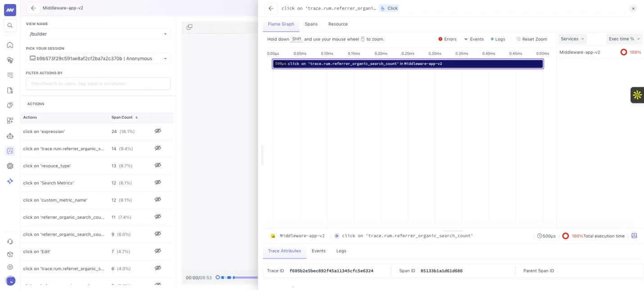Select the highlighted RUM session icon in sidebar
The height and width of the screenshot is (290, 644).
10,151
